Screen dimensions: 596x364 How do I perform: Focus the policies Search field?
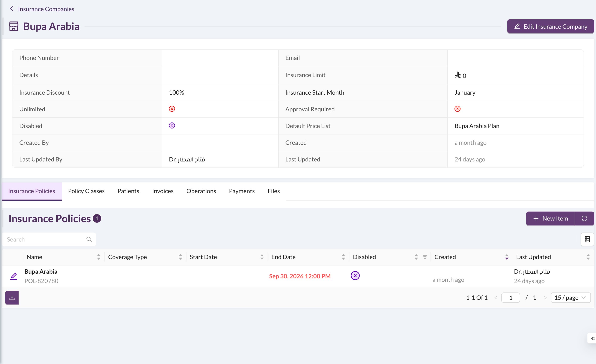pos(49,239)
